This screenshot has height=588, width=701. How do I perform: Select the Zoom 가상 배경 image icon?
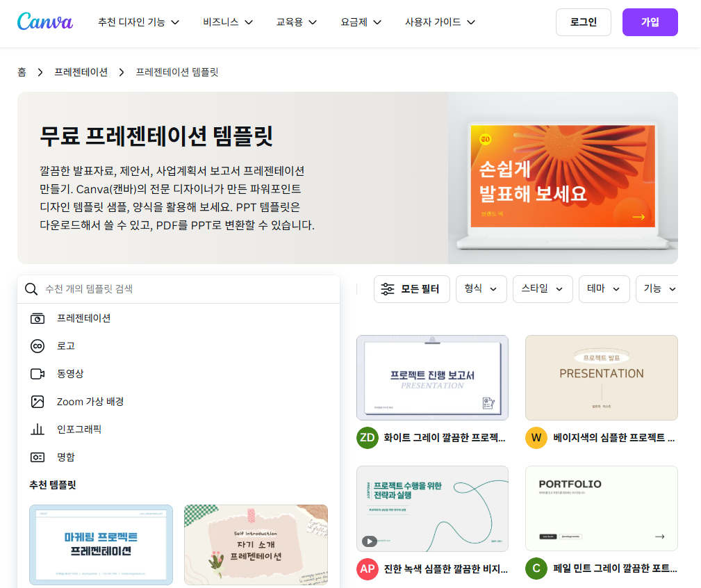coord(38,402)
